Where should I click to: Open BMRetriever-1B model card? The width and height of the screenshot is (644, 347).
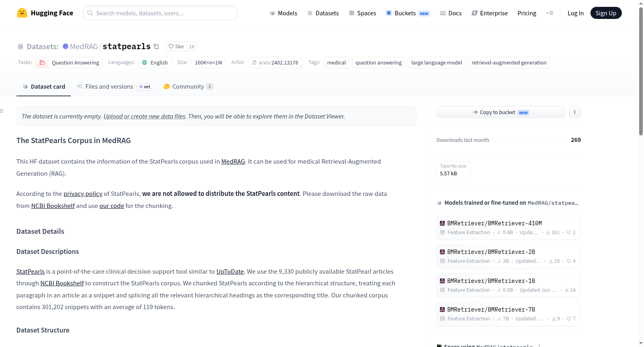(508, 285)
